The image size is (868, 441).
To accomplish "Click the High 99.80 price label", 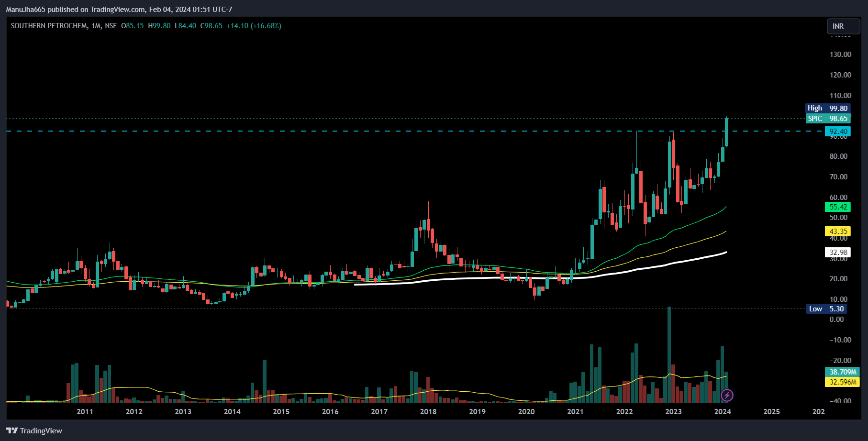I will [x=828, y=109].
